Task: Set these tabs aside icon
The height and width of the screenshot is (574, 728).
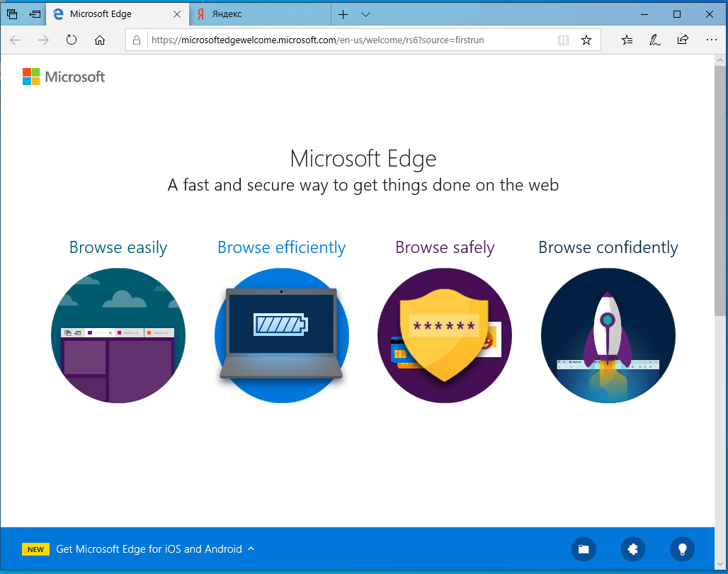Action: tap(35, 14)
